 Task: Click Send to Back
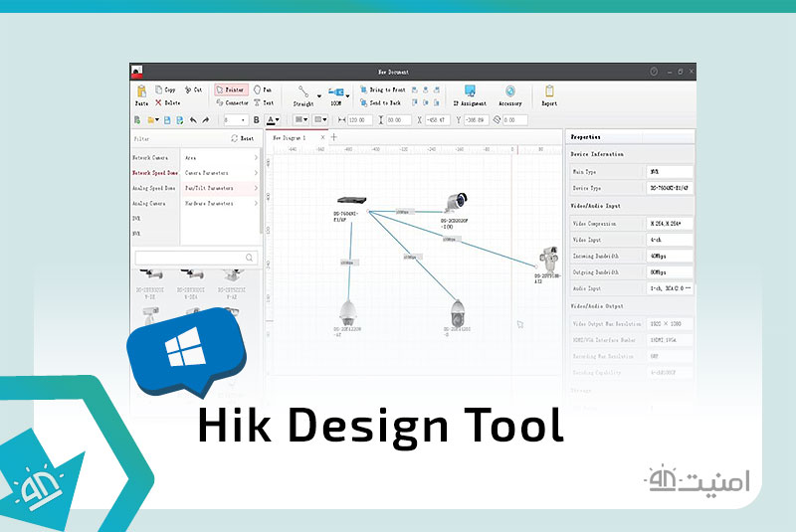click(x=380, y=103)
